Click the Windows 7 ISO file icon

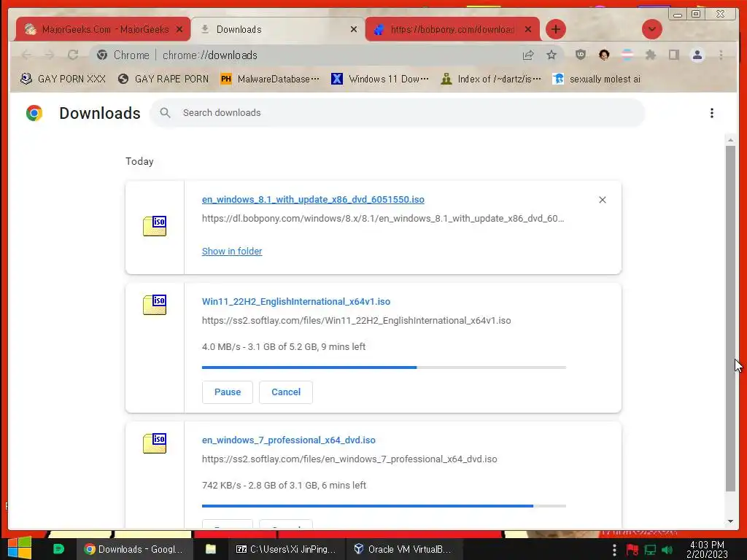click(155, 443)
